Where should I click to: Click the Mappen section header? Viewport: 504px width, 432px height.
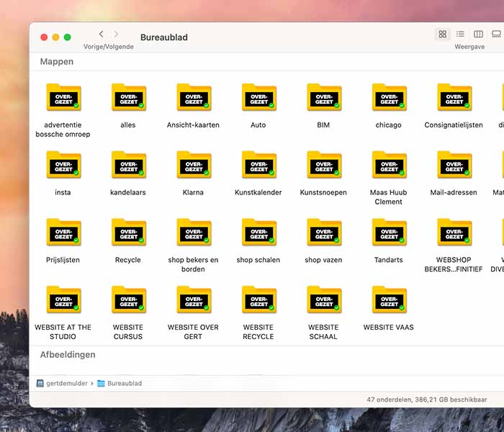(57, 62)
